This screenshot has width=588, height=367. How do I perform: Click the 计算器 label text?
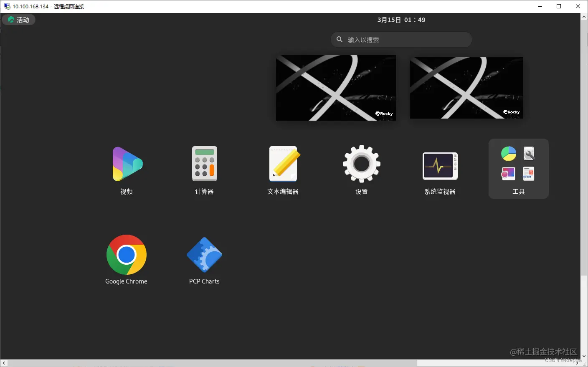coord(204,192)
